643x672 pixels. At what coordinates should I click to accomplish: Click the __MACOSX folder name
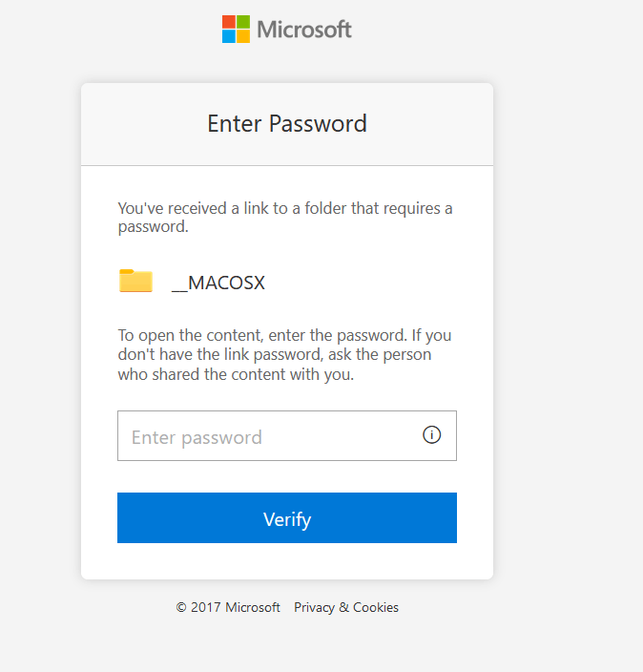(218, 283)
